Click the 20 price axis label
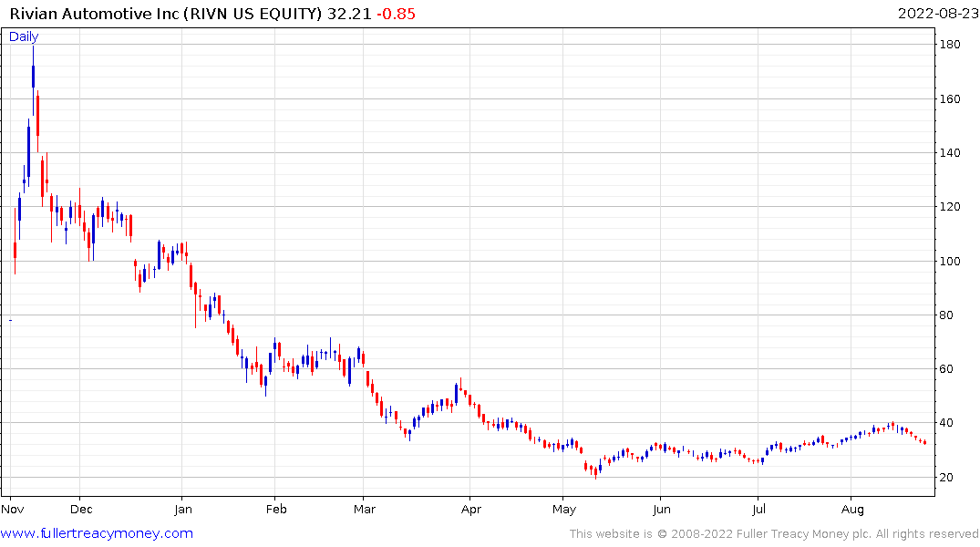 (946, 478)
